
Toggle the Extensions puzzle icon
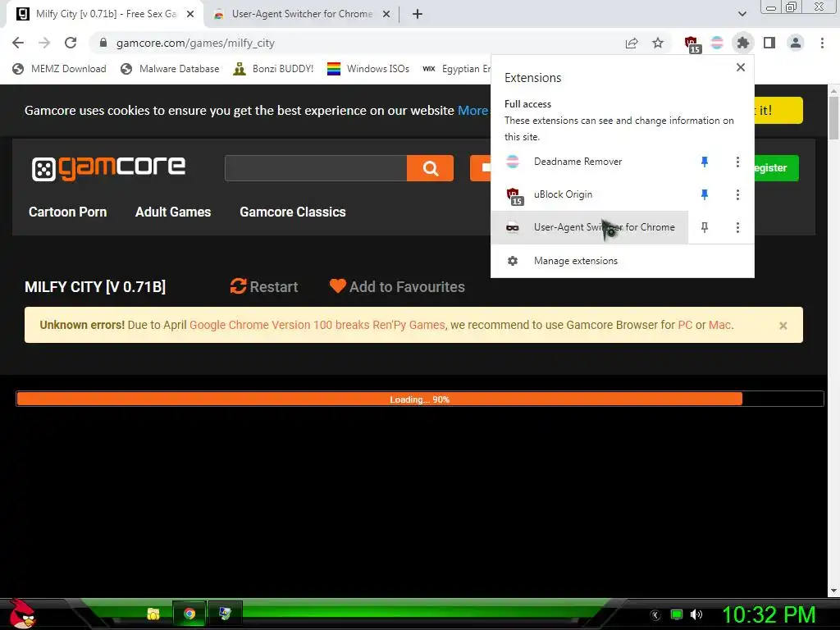[743, 43]
